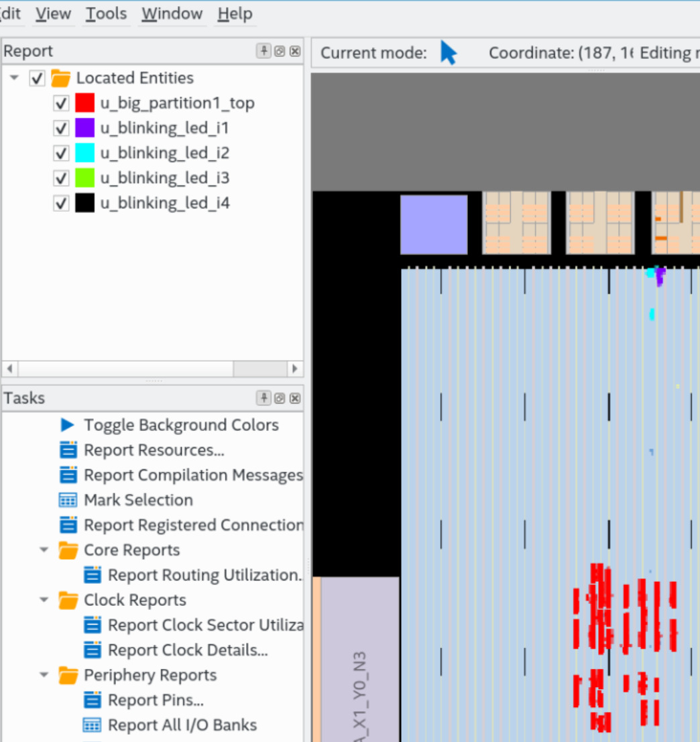Open the Window menu

(x=172, y=14)
